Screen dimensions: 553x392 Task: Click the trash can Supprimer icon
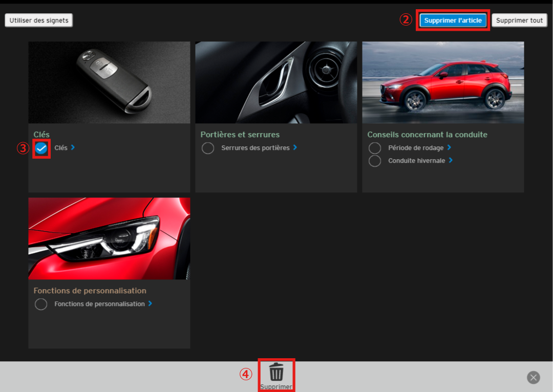click(x=276, y=372)
